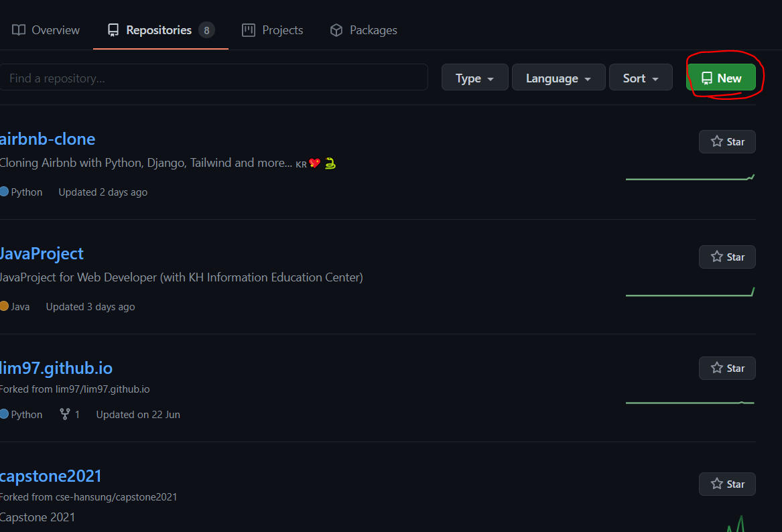
Task: Open the JavaProject repository
Action: 42,253
